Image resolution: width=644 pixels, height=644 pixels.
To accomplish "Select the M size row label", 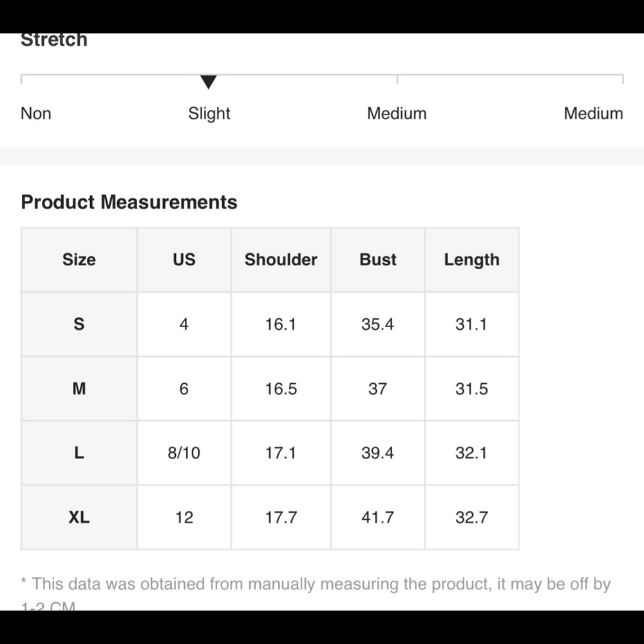I will coord(79,388).
